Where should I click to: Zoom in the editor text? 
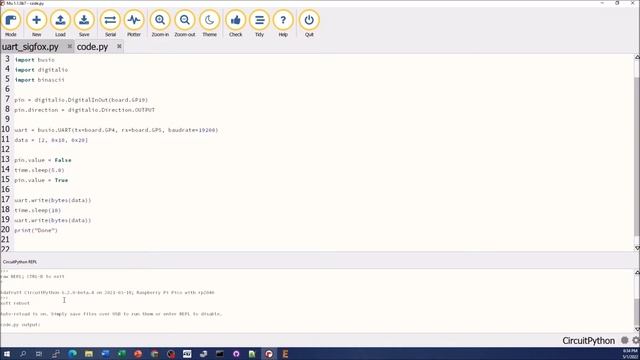pyautogui.click(x=160, y=24)
